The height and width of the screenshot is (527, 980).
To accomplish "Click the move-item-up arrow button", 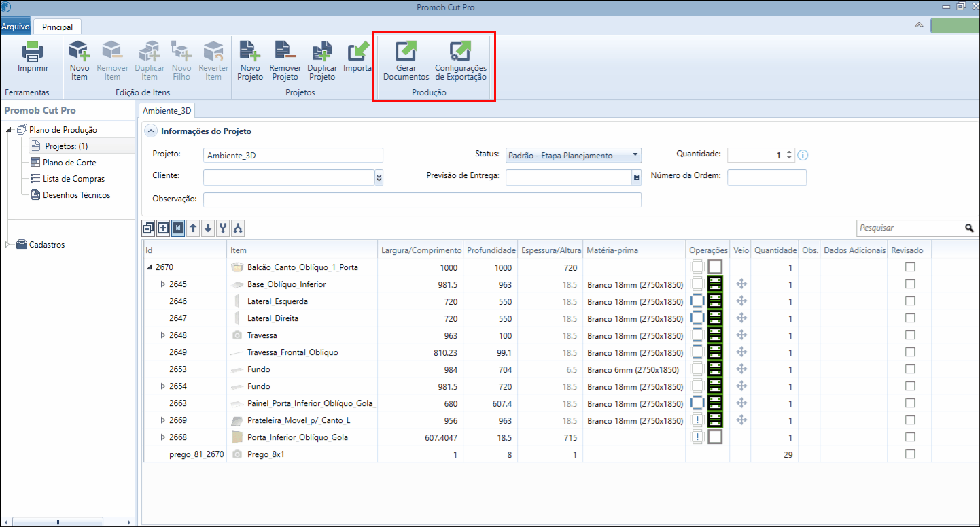I will click(193, 228).
